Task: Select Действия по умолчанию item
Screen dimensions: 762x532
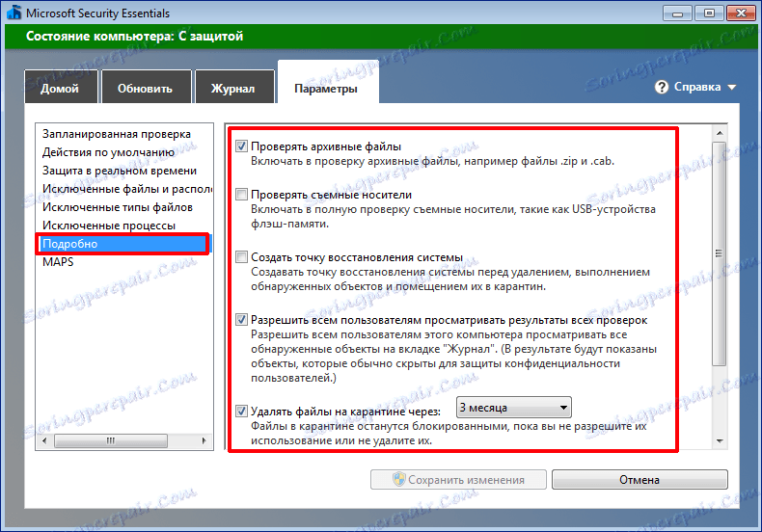Action: pyautogui.click(x=123, y=152)
